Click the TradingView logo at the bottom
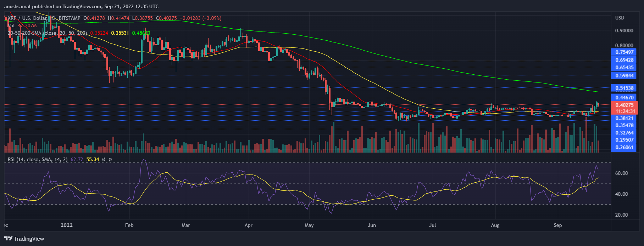Viewport: 644px width, 246px height. click(24, 239)
